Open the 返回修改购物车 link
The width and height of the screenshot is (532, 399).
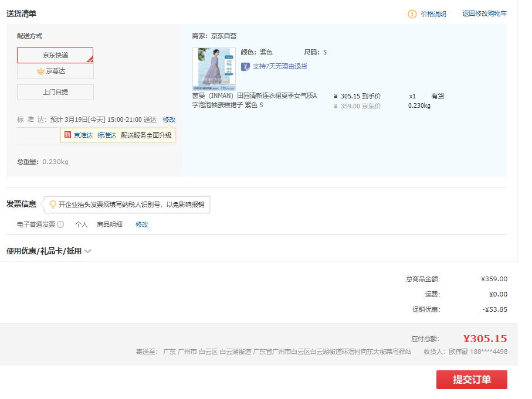(x=484, y=13)
